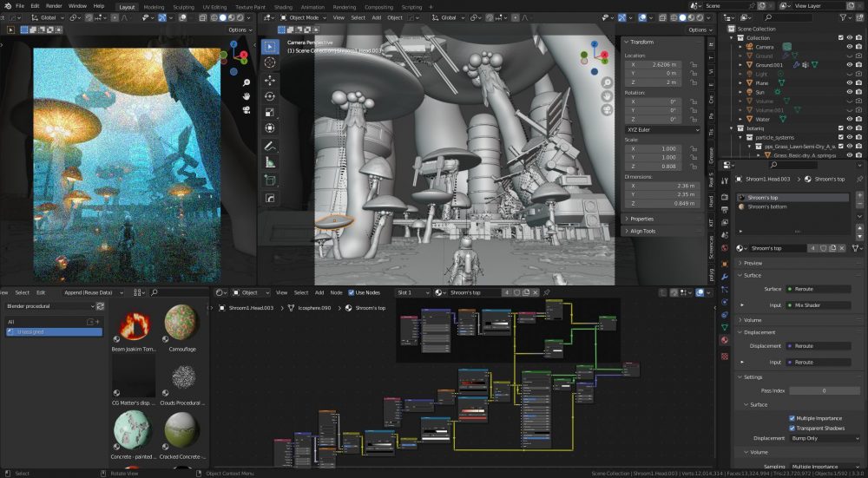Edit the Pass Index value field

pyautogui.click(x=824, y=390)
